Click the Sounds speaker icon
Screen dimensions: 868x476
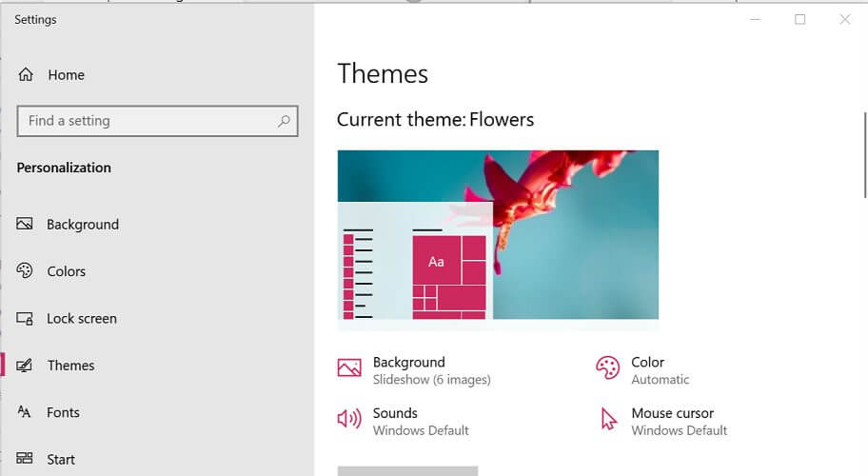click(349, 419)
